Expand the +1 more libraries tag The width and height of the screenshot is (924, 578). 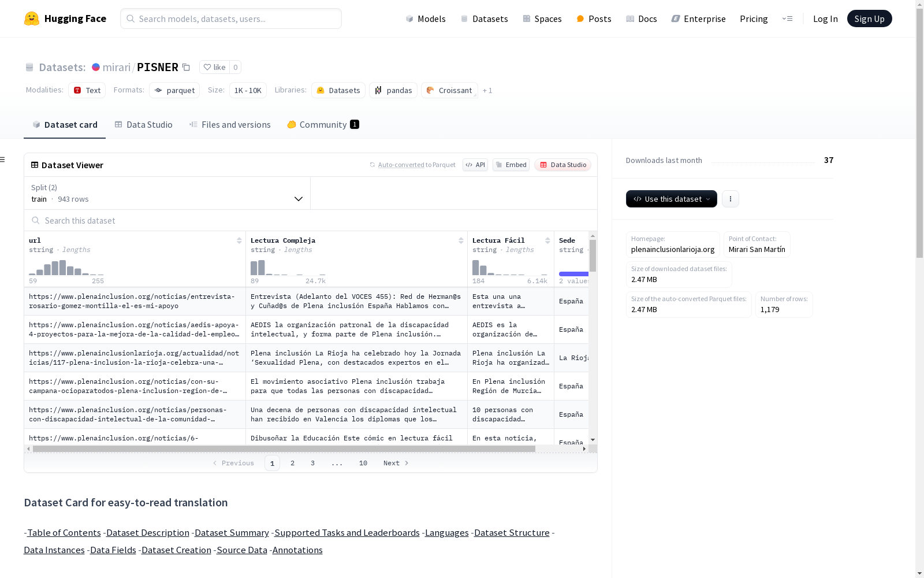[487, 90]
